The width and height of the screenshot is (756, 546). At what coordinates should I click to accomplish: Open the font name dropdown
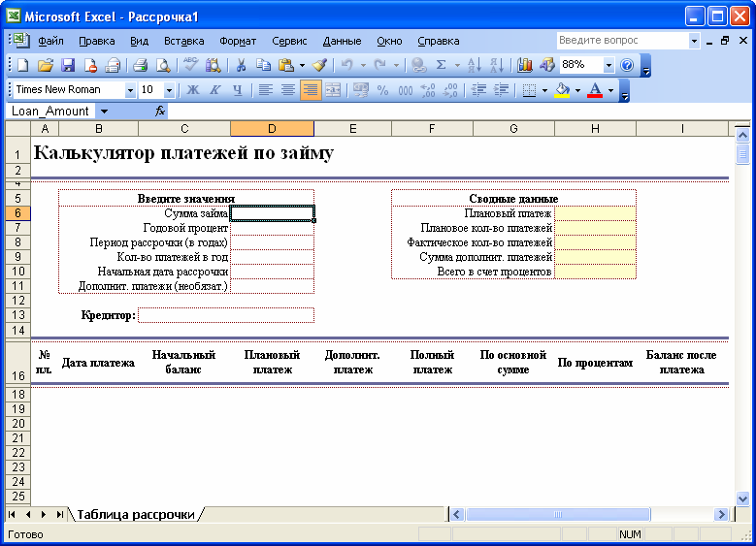click(130, 90)
